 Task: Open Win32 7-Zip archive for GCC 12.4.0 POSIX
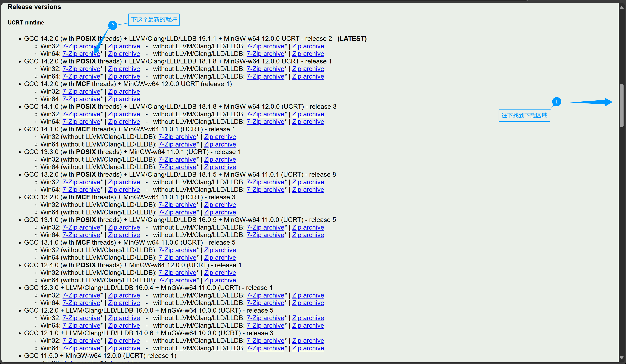[177, 273]
